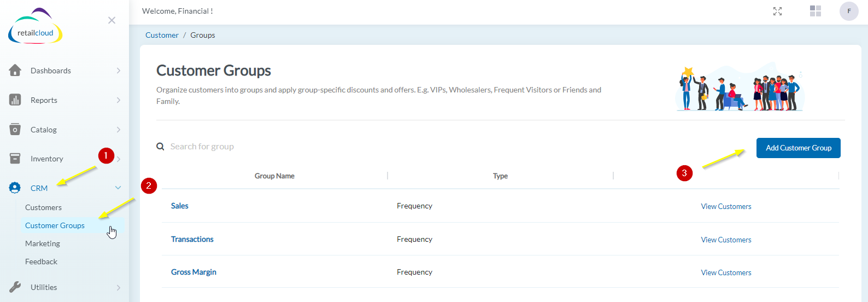Expand the Utilities menu chevron
Screen dimensions: 868x302
tap(119, 287)
